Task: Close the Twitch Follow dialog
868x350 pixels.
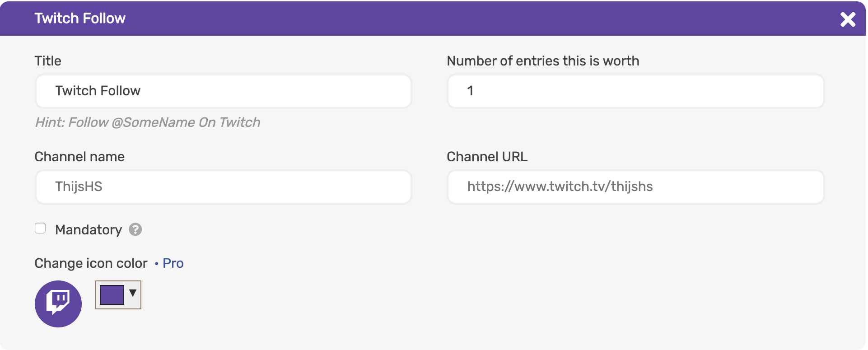Action: (x=848, y=19)
